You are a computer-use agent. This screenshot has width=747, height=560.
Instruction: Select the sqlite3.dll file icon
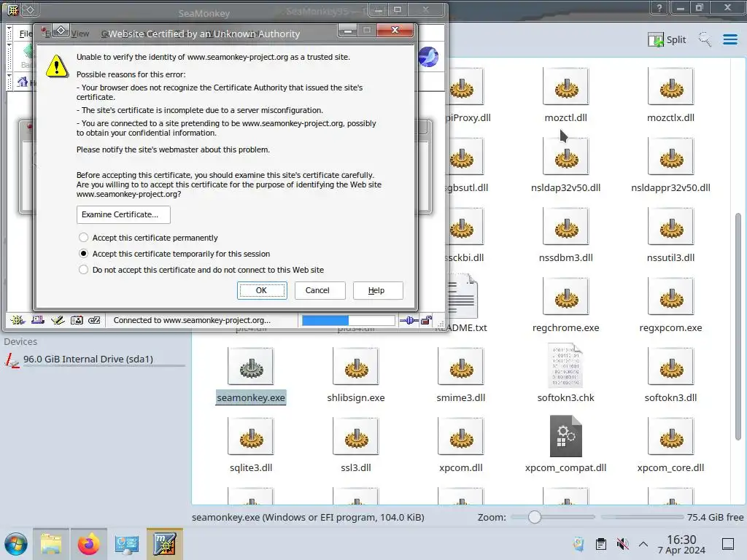(251, 437)
